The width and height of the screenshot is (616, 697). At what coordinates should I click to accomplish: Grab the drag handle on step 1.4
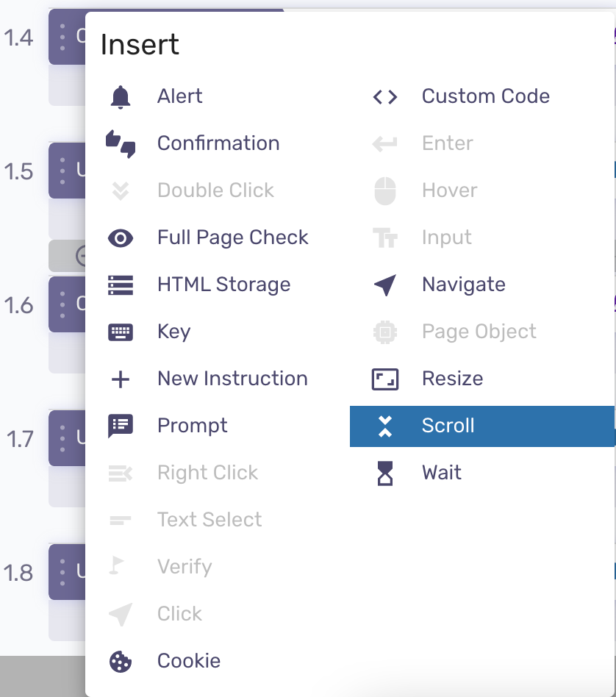62,37
